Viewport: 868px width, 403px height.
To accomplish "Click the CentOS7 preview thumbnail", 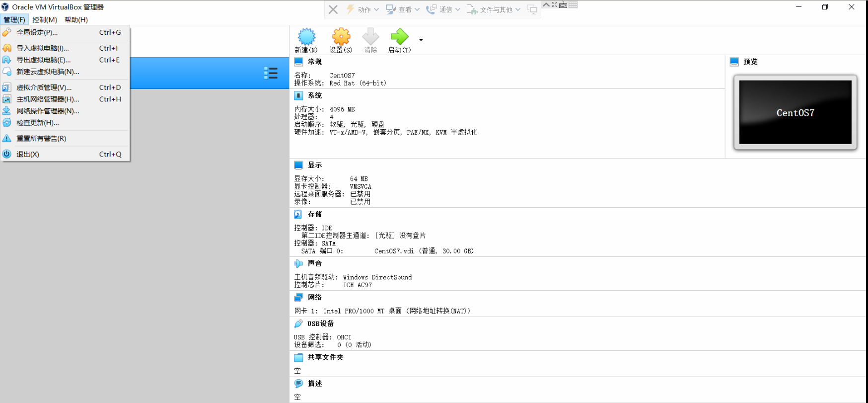I will click(796, 112).
